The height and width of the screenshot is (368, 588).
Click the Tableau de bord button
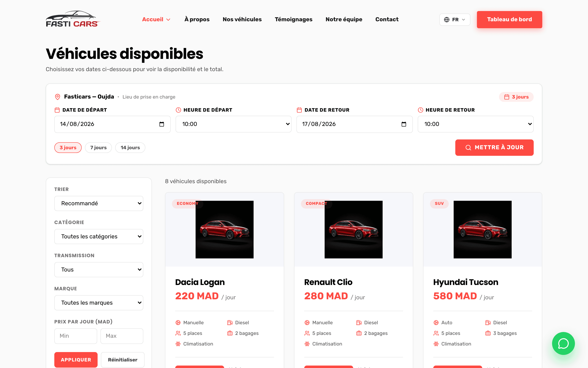point(509,19)
